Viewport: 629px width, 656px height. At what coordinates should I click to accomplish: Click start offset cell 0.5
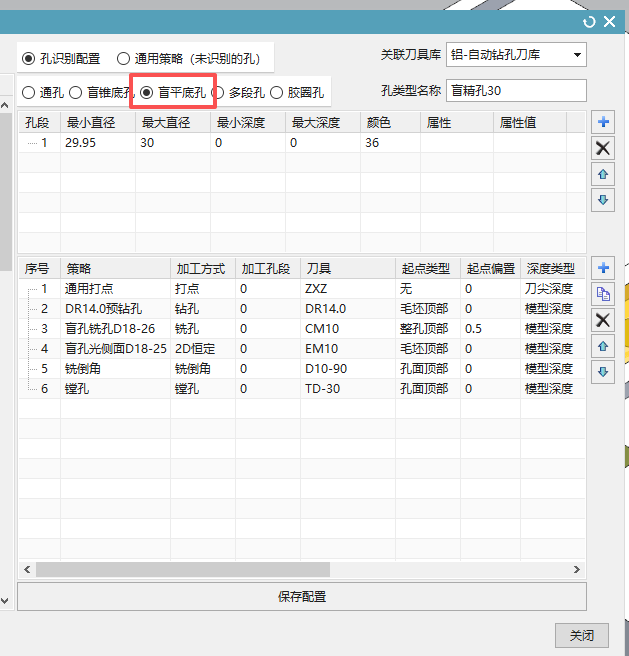coord(490,329)
